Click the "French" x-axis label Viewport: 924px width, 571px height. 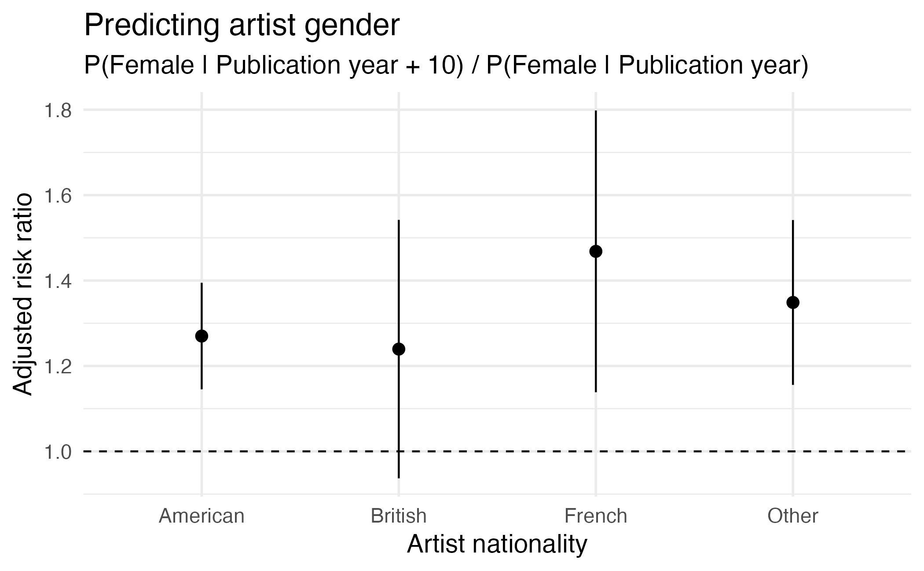tap(596, 516)
